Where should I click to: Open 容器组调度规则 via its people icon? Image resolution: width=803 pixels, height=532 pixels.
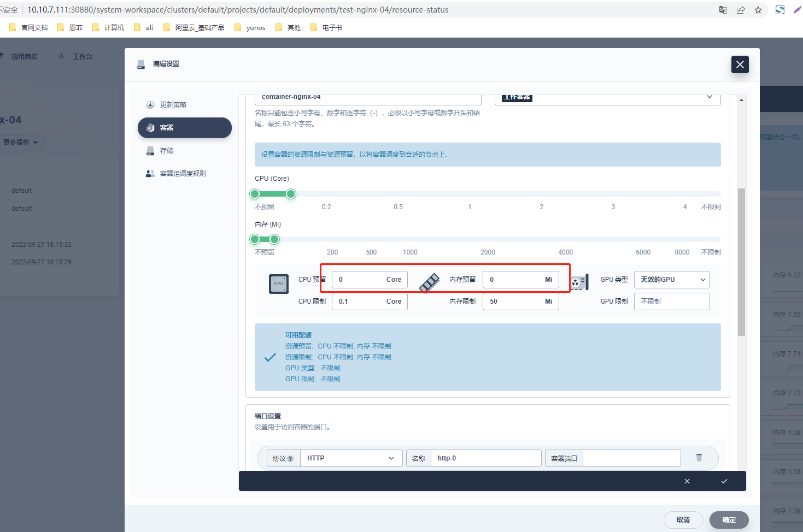click(x=150, y=173)
